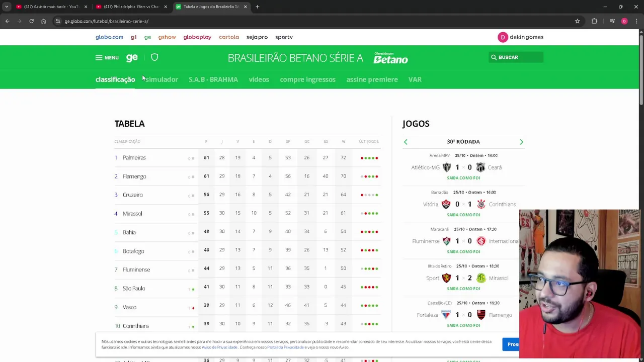The height and width of the screenshot is (362, 644).
Task: Go back with the browser back arrow
Action: pos(7,21)
